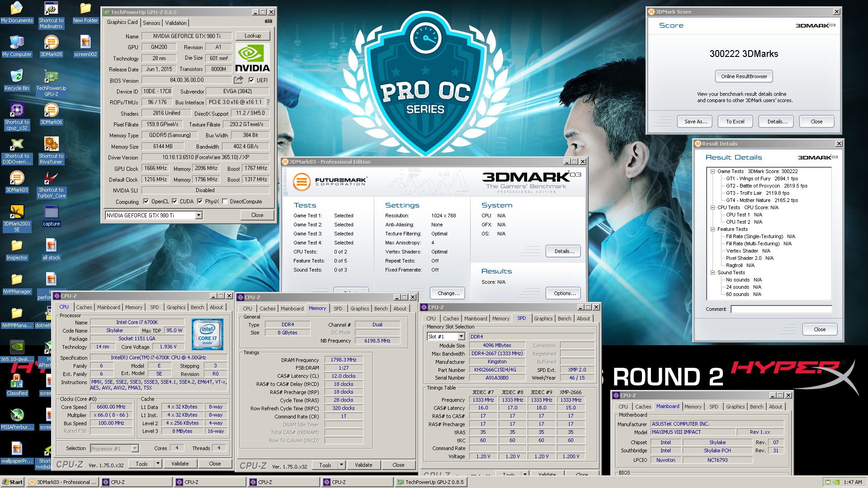Open the Tools dropdown arrow in CPU-Z Memory window
The width and height of the screenshot is (868, 488).
click(x=341, y=465)
